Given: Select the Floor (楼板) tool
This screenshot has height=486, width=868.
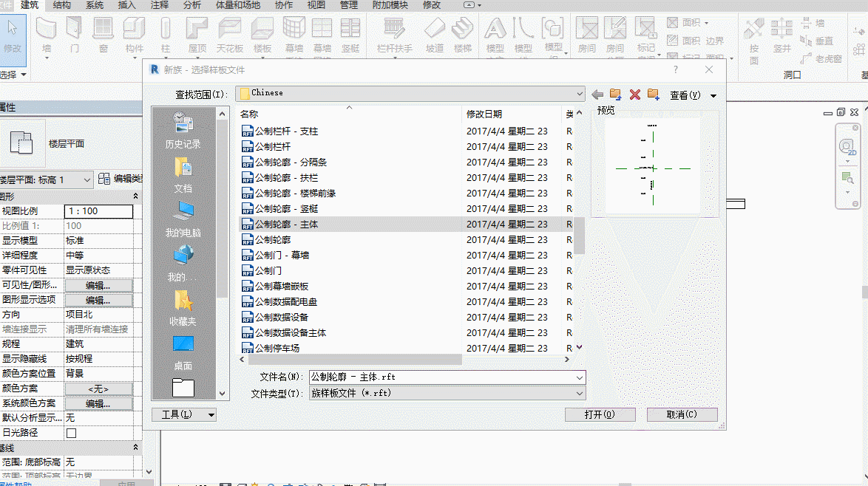Looking at the screenshot, I should 262,34.
